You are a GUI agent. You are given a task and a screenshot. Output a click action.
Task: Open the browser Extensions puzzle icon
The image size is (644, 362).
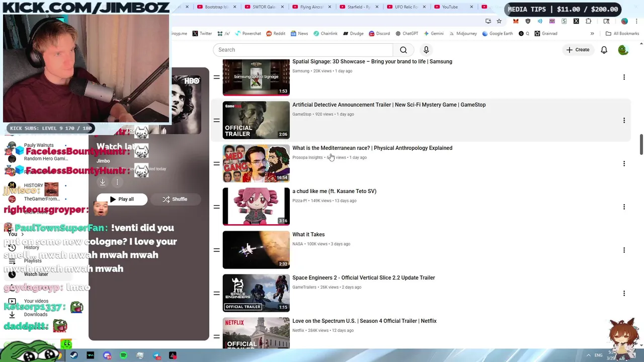point(588,21)
